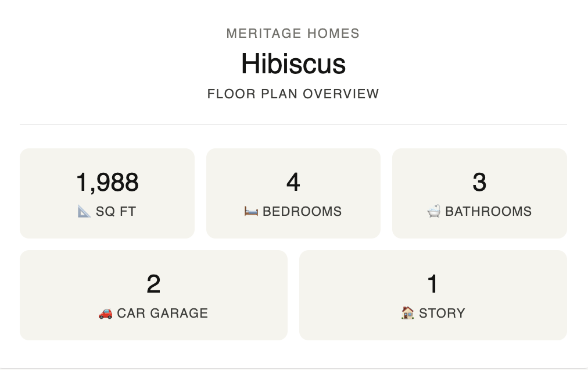Click the FLOOR PLAN OVERVIEW subtitle
This screenshot has width=588, height=370.
[x=293, y=94]
